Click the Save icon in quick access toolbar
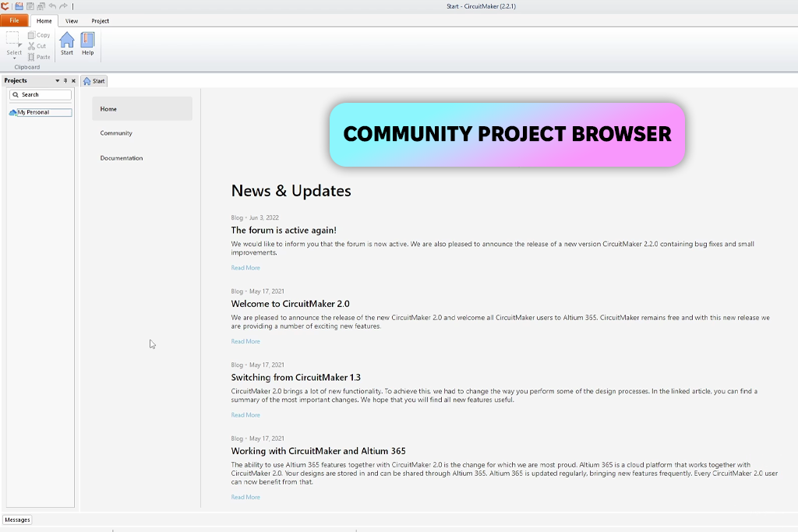This screenshot has height=532, width=798. point(30,6)
